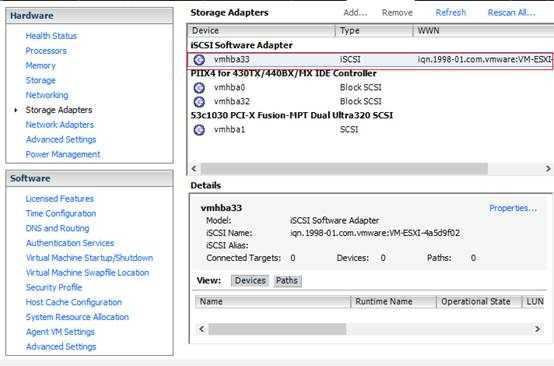
Task: Click devices list horizontal scrollbar thumb
Action: pyautogui.click(x=277, y=329)
